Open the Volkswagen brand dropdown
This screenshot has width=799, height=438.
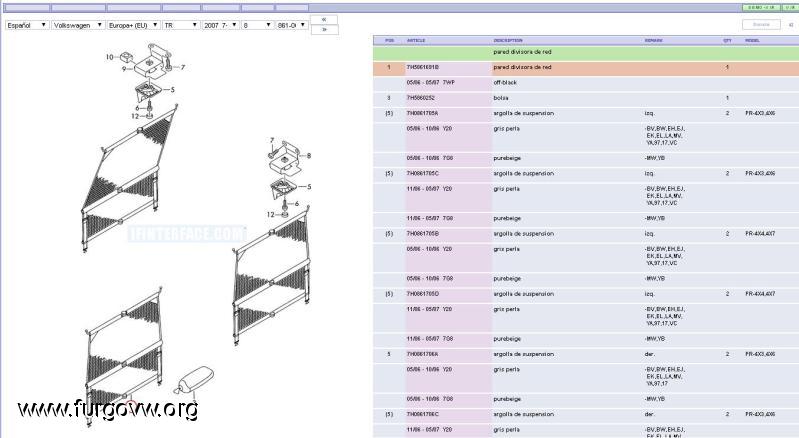[x=77, y=25]
